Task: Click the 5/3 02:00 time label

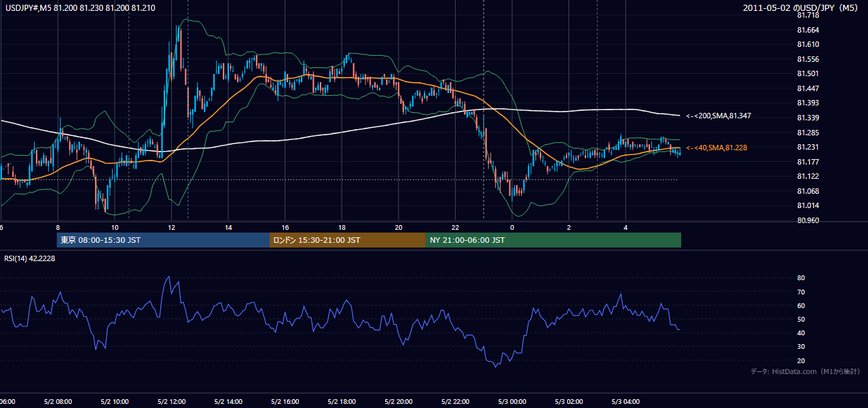Action: pyautogui.click(x=569, y=402)
